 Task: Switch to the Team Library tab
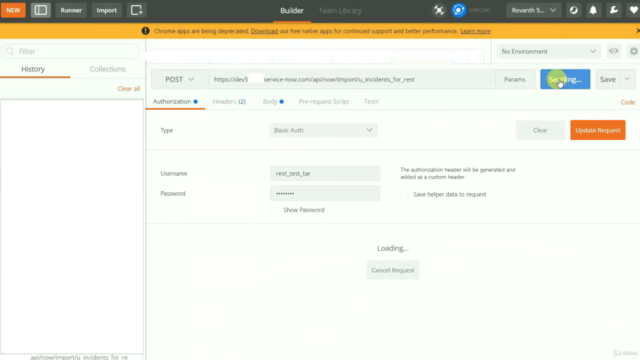coord(340,11)
